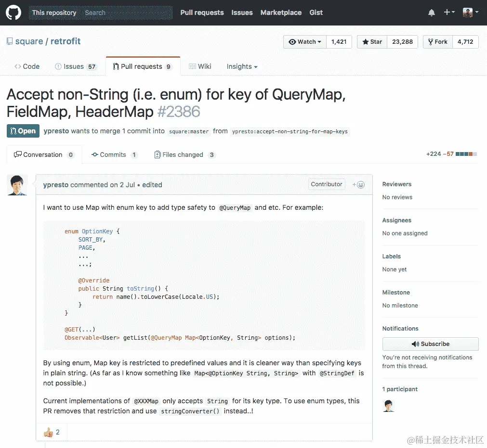
Task: Switch to the Issues tab
Action: point(76,66)
